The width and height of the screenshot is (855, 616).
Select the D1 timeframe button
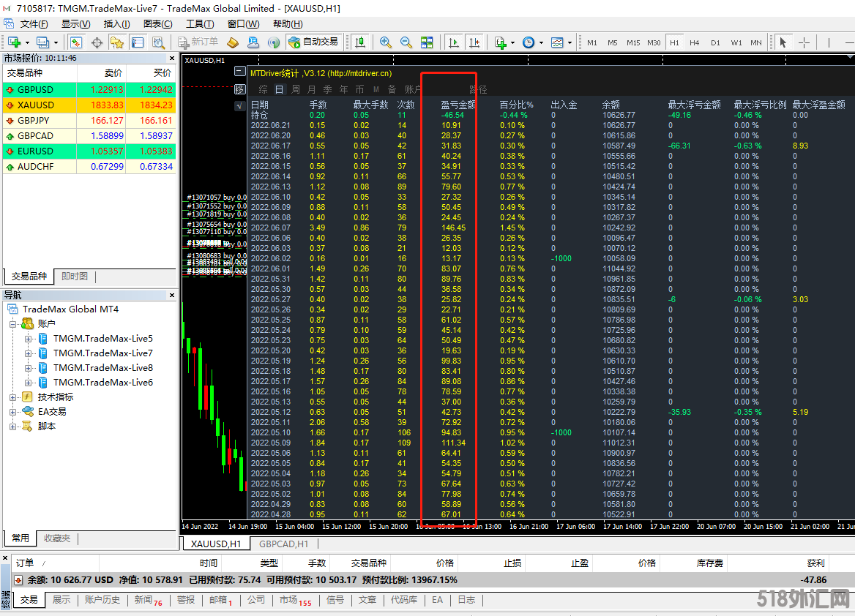coord(715,42)
